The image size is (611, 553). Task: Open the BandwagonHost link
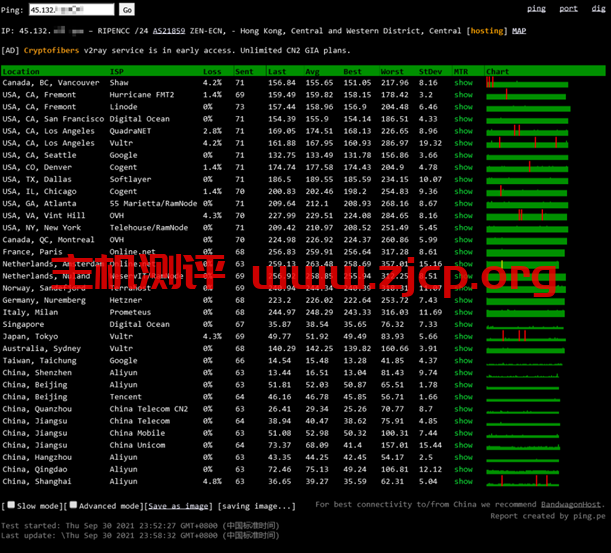point(570,504)
